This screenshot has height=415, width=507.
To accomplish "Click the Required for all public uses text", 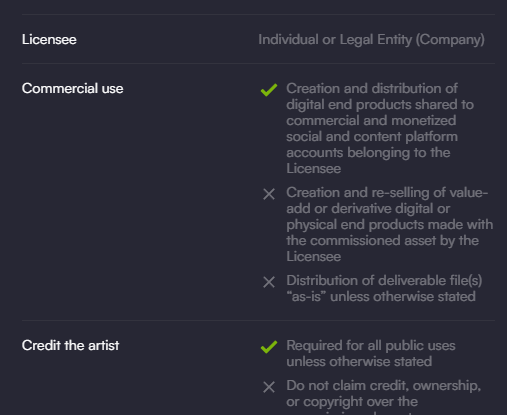I will pos(371,353).
